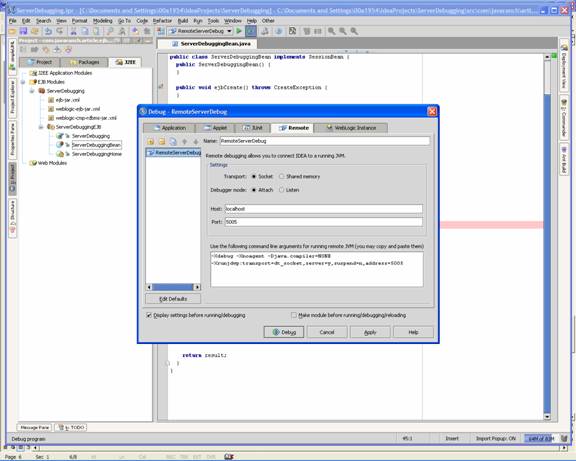The height and width of the screenshot is (461, 576).
Task: Toggle Display settings before running/debugging checkbox
Action: pos(149,315)
